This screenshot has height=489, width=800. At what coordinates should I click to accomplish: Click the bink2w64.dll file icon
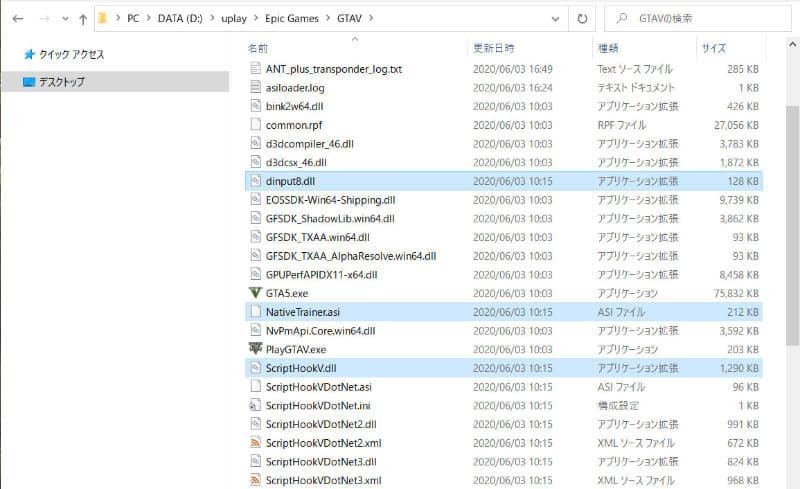coord(255,106)
